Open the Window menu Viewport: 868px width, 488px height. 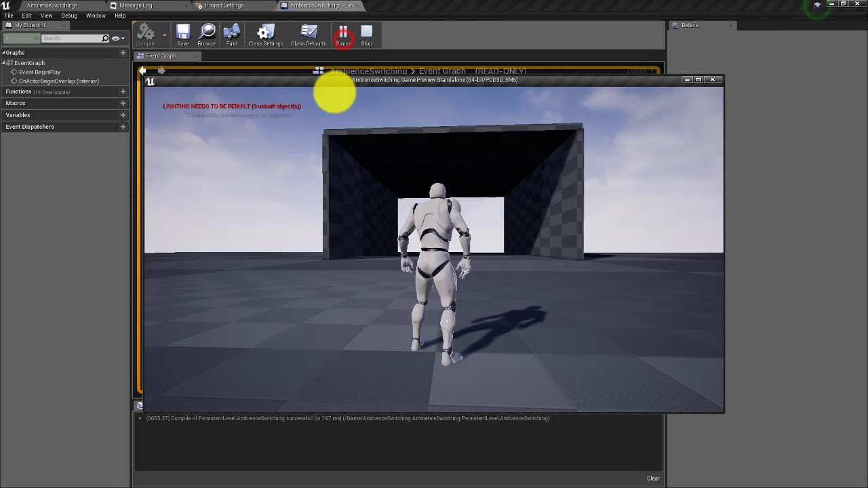pyautogui.click(x=96, y=16)
